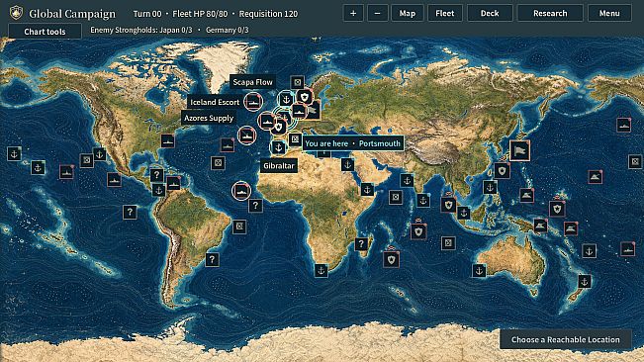Open the Deck screen
The height and width of the screenshot is (362, 644).
[490, 13]
